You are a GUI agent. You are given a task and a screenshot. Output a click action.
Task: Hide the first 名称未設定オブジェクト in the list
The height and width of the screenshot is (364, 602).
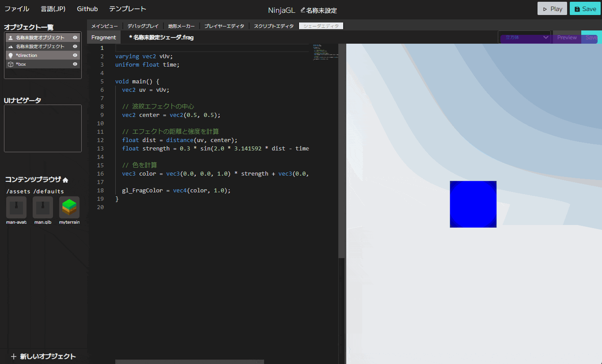pyautogui.click(x=75, y=38)
